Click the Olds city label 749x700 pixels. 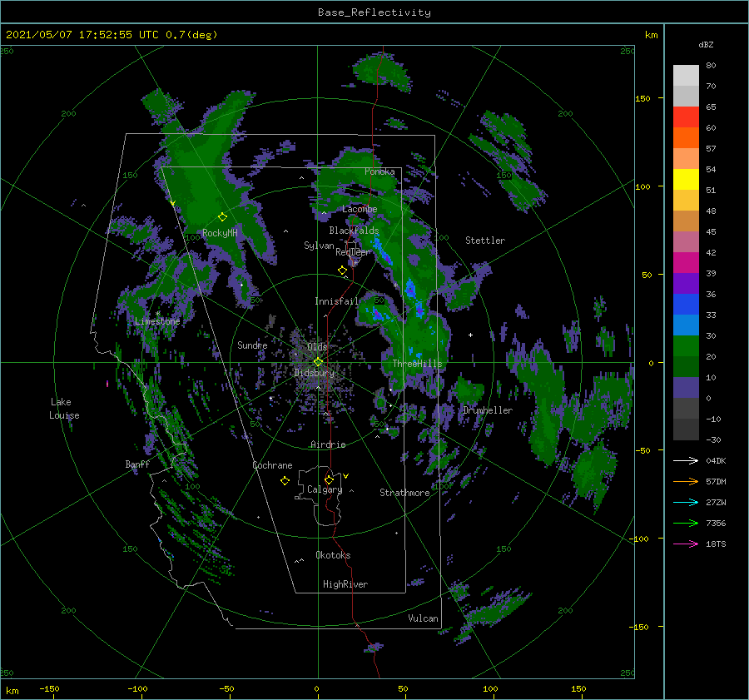[317, 347]
